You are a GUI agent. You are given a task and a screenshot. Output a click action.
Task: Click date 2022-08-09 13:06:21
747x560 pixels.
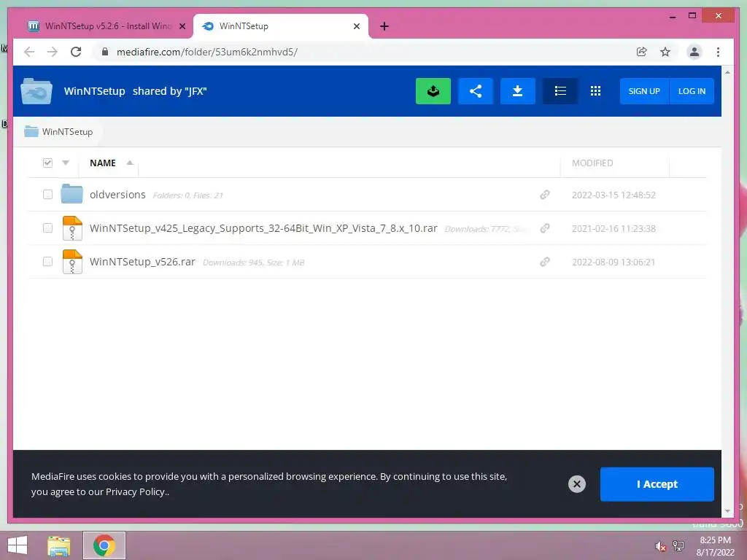pos(614,262)
